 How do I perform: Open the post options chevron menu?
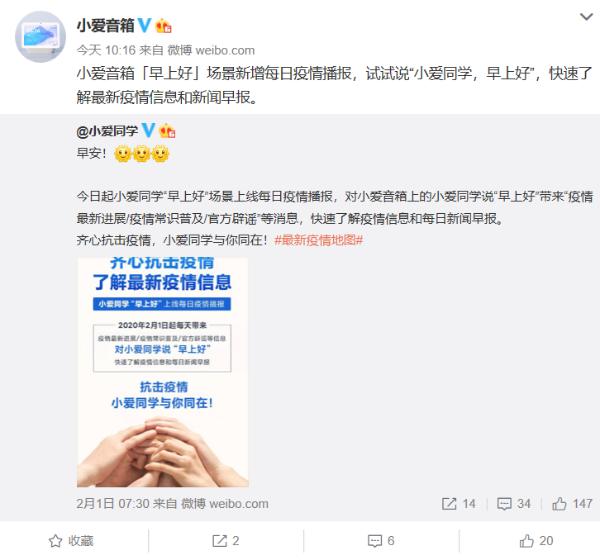pyautogui.click(x=586, y=17)
